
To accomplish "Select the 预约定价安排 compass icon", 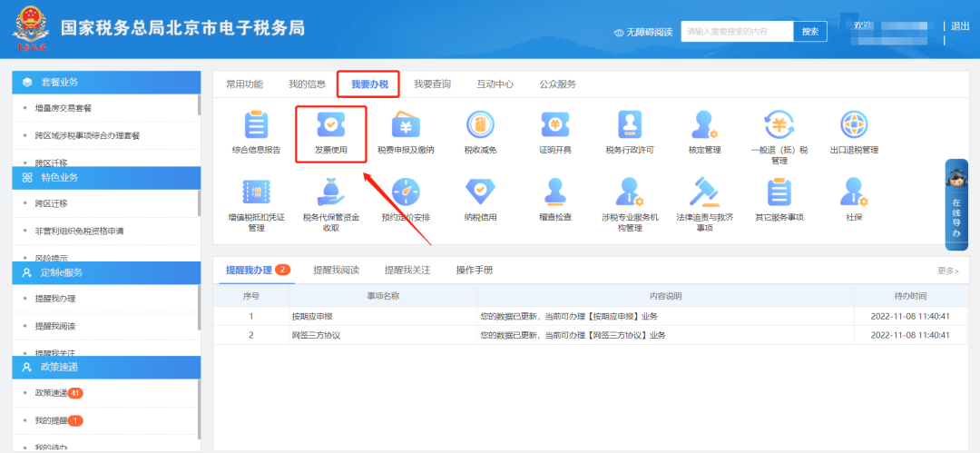I will click(406, 192).
